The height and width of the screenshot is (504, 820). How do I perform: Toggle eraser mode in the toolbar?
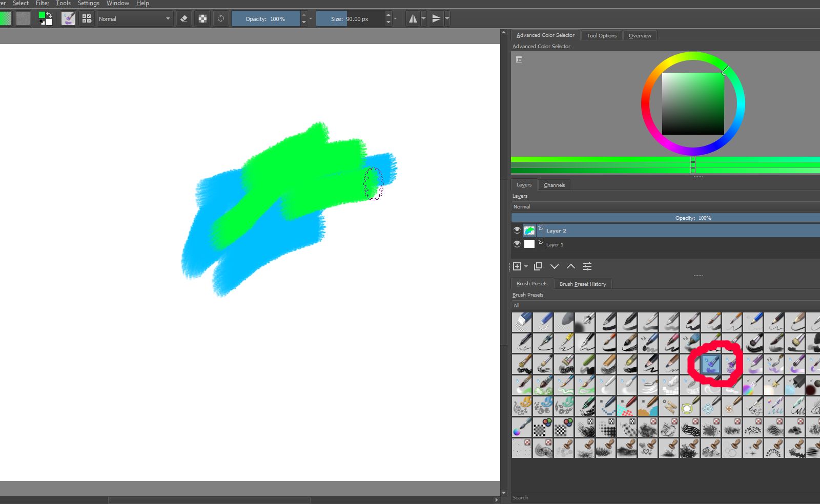pyautogui.click(x=184, y=19)
